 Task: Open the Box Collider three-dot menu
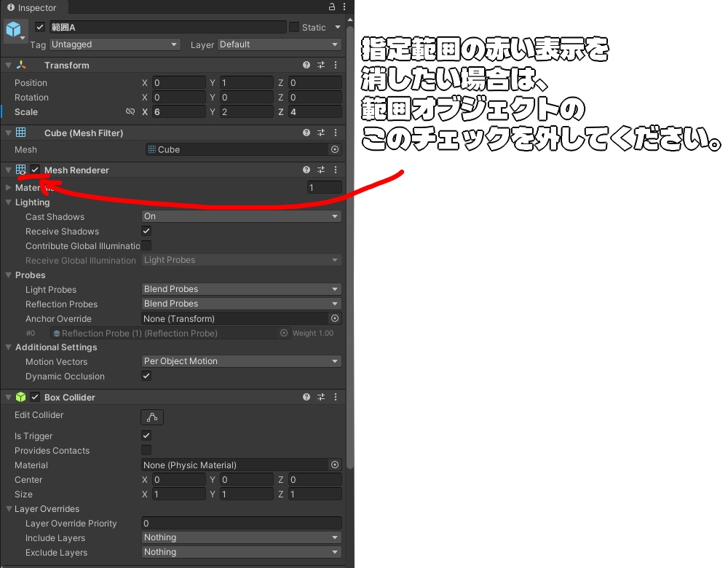335,397
